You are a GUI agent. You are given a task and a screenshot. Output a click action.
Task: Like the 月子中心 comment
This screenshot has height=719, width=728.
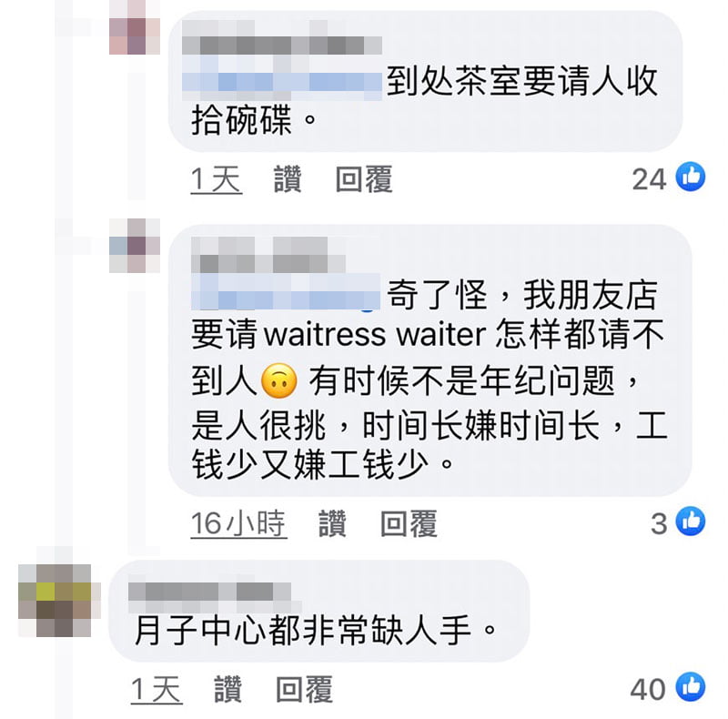point(228,689)
